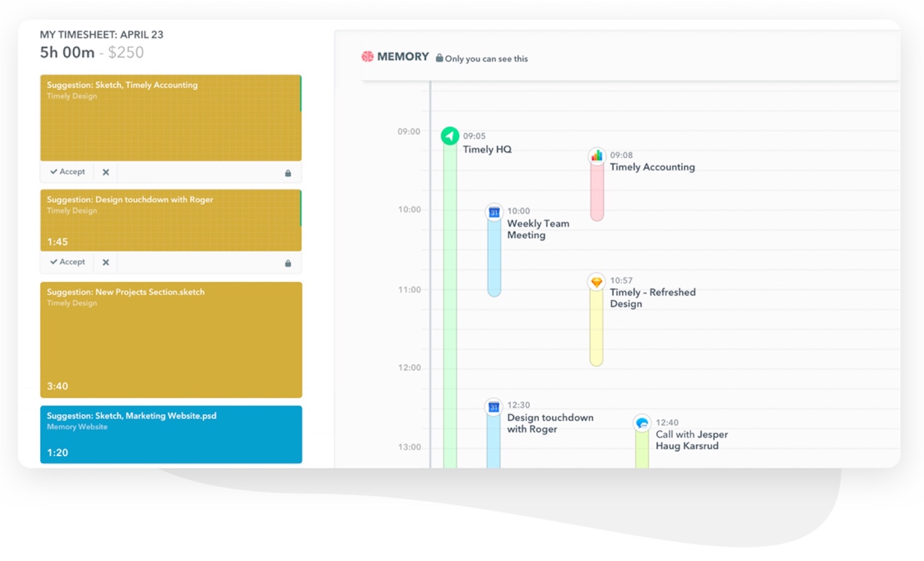Reject the Design touchdown with Roger suggestion
The image size is (924, 561).
tap(105, 262)
